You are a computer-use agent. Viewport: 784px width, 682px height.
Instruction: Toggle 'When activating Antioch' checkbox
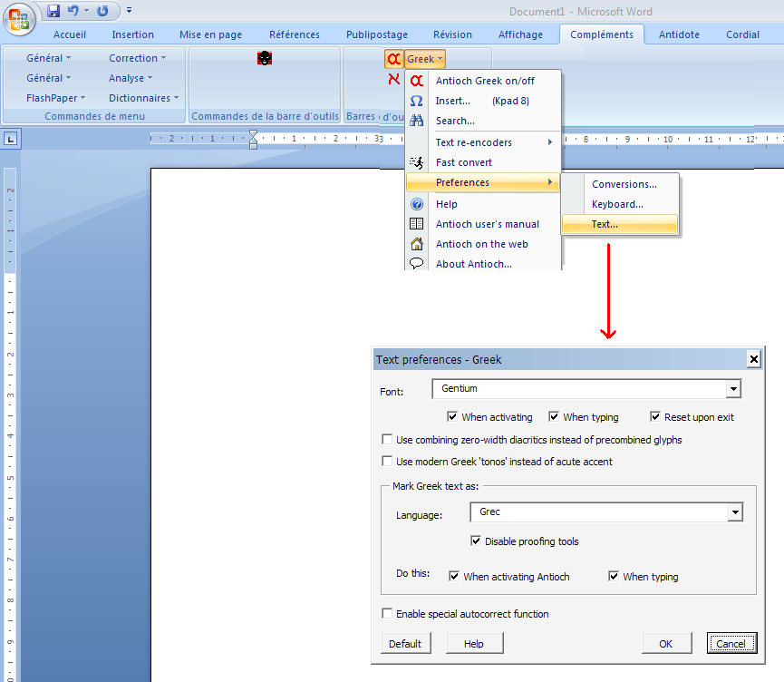(454, 576)
